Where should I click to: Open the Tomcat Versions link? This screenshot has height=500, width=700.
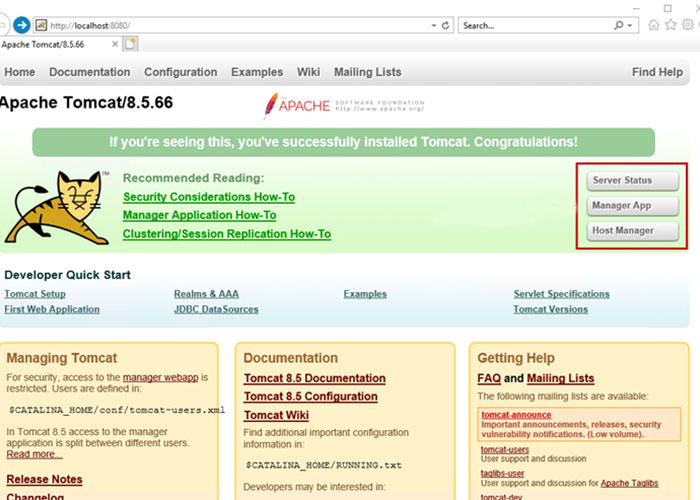pyautogui.click(x=550, y=309)
